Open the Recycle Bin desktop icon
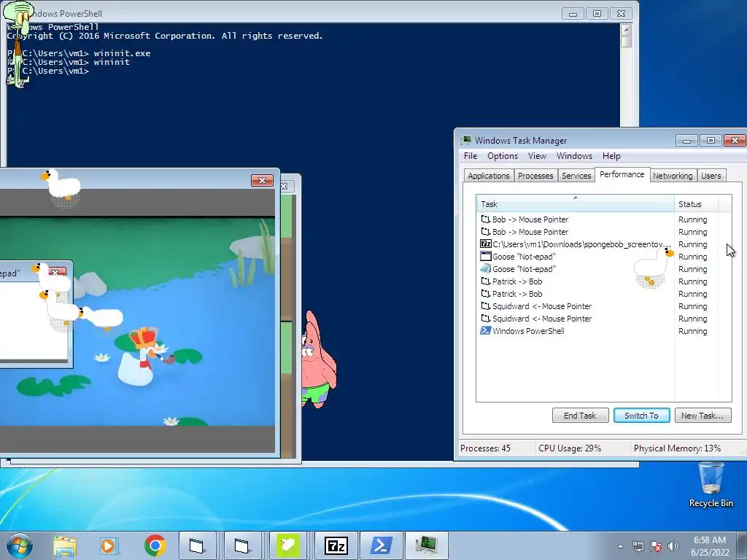Image resolution: width=747 pixels, height=560 pixels. [711, 485]
